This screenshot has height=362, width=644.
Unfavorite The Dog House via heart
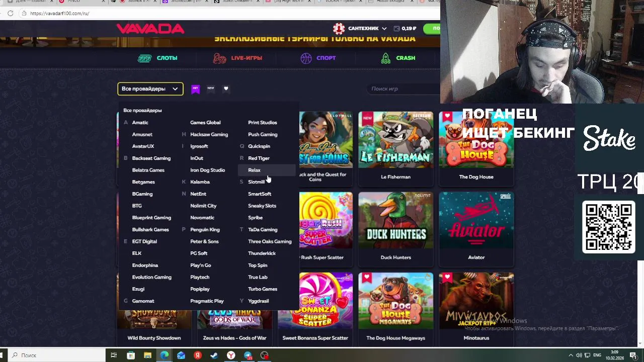(x=447, y=116)
